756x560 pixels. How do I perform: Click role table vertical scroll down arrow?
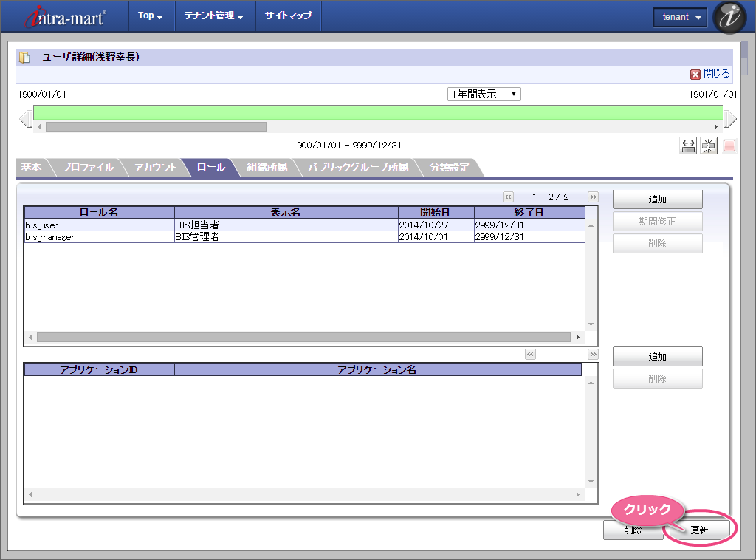[591, 324]
